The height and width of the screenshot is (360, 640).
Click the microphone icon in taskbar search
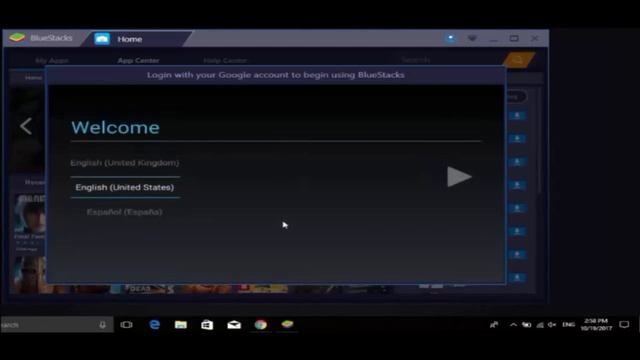pos(102,325)
